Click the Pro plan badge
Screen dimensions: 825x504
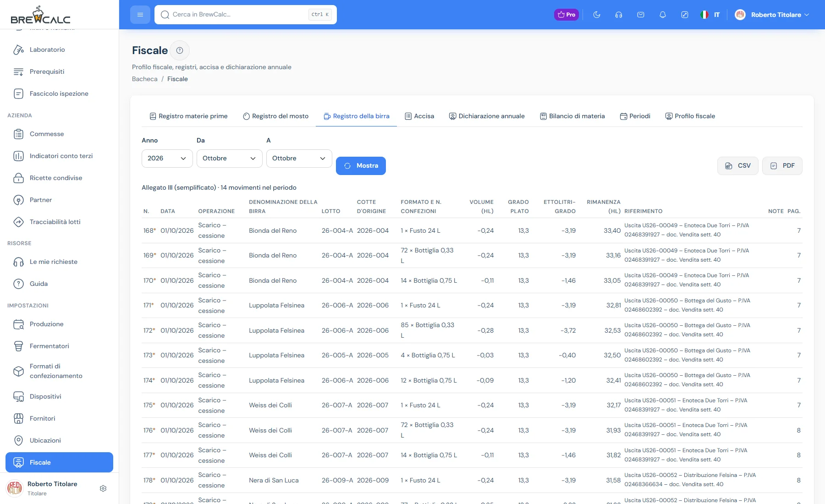pyautogui.click(x=566, y=15)
